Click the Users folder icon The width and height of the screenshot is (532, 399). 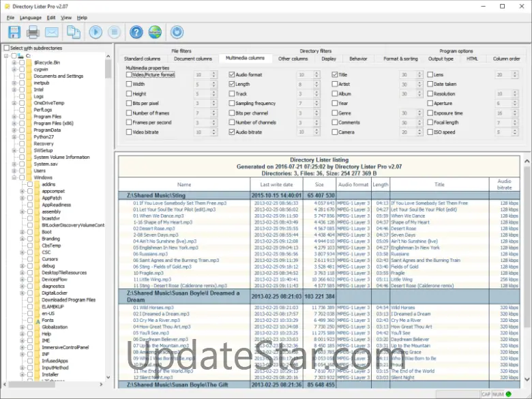pos(29,171)
